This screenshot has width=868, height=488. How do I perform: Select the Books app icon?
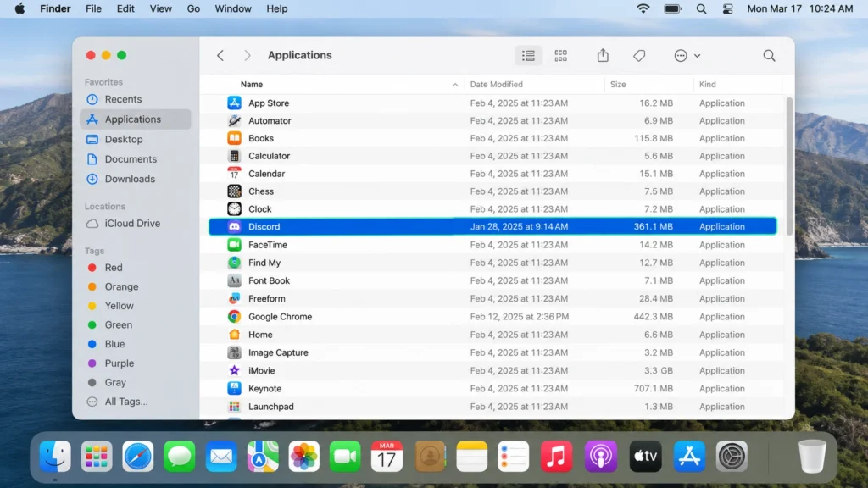[x=234, y=138]
